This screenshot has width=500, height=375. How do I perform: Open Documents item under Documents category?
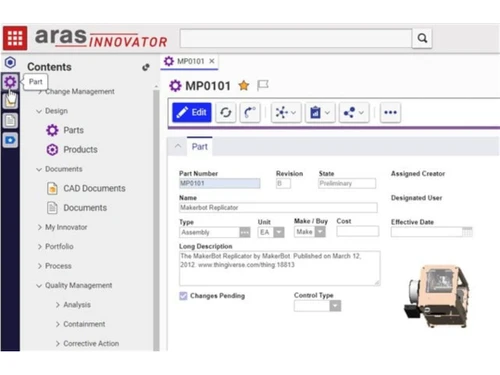(x=85, y=208)
